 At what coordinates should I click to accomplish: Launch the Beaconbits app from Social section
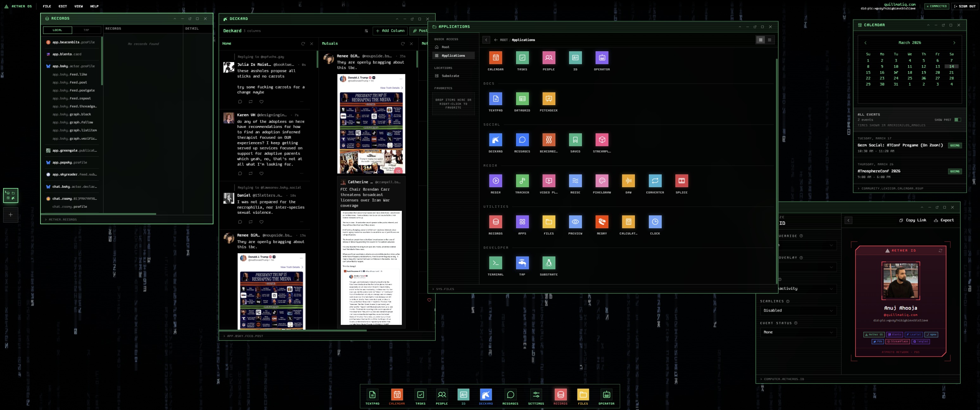tap(549, 140)
